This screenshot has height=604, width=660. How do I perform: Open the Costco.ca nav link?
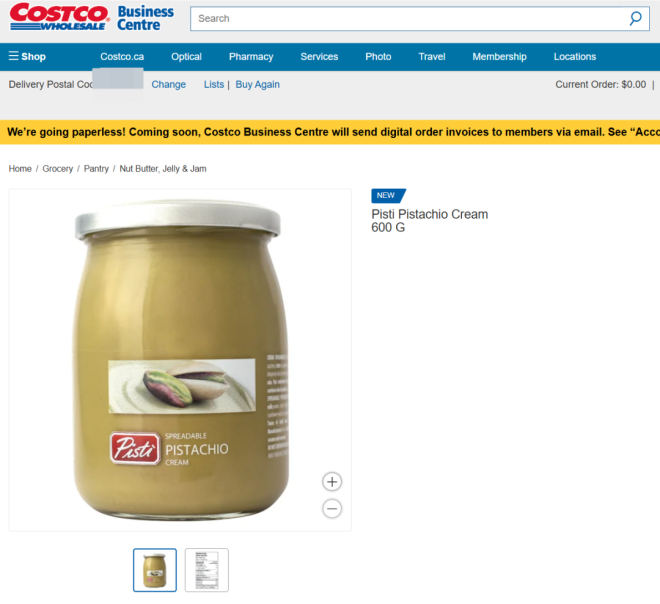122,57
